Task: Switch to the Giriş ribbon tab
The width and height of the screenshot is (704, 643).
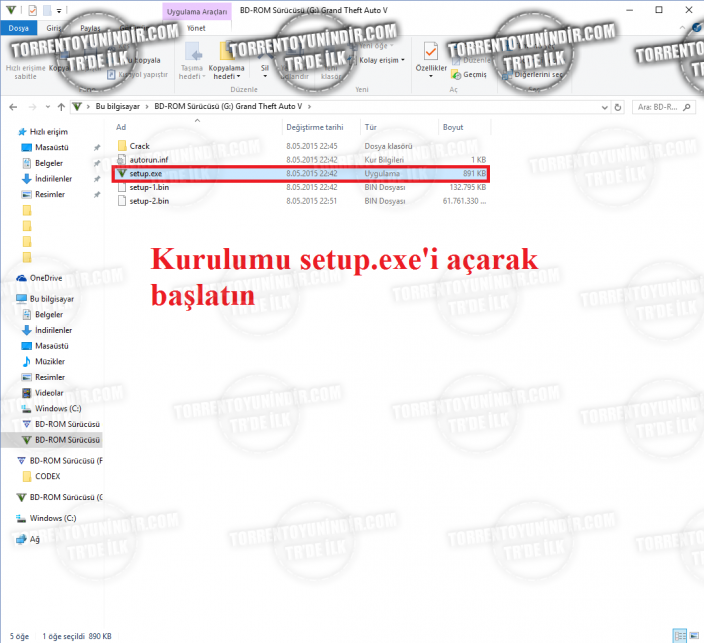Action: 54,28
